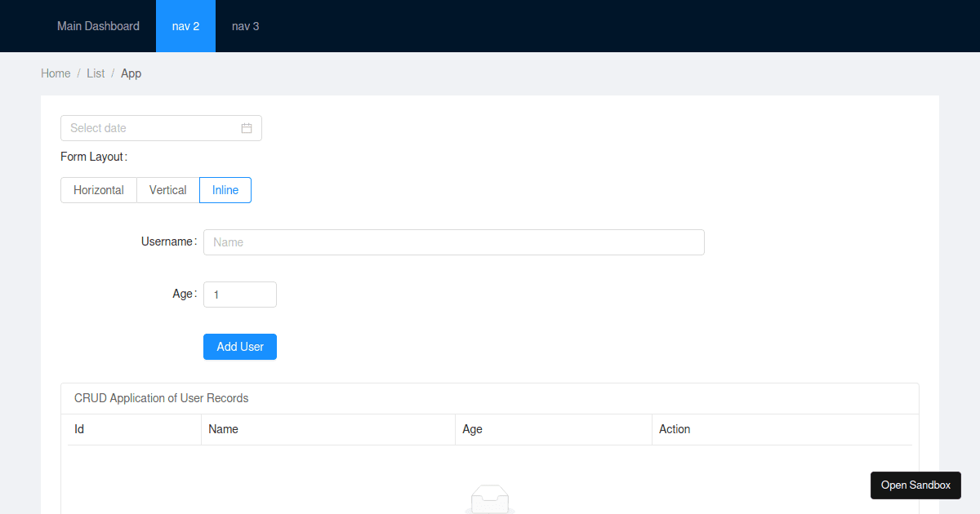This screenshot has width=980, height=514.
Task: Select the Vertical form layout option
Action: pyautogui.click(x=167, y=189)
